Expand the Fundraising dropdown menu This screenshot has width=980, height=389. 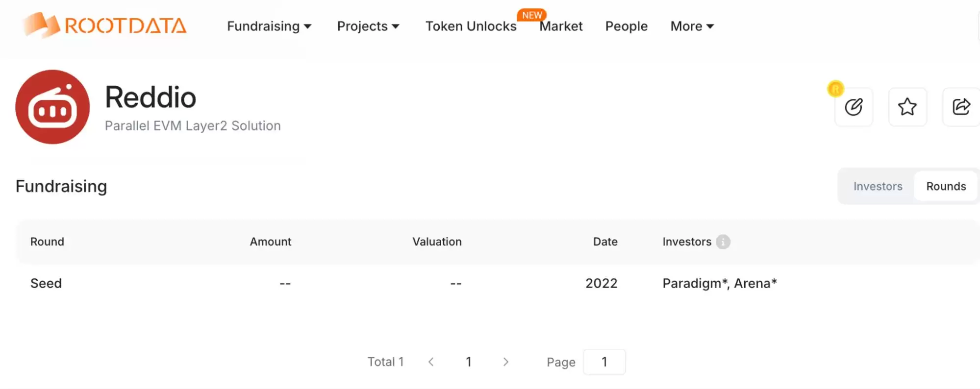tap(269, 26)
